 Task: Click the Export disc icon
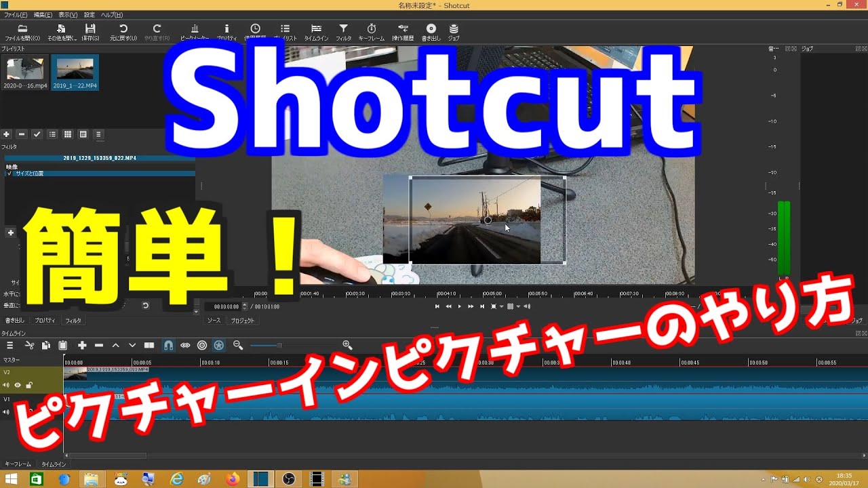(431, 29)
